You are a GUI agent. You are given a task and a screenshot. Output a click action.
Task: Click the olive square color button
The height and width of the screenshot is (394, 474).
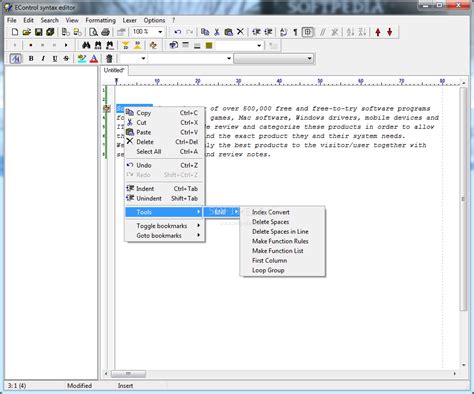(x=209, y=45)
